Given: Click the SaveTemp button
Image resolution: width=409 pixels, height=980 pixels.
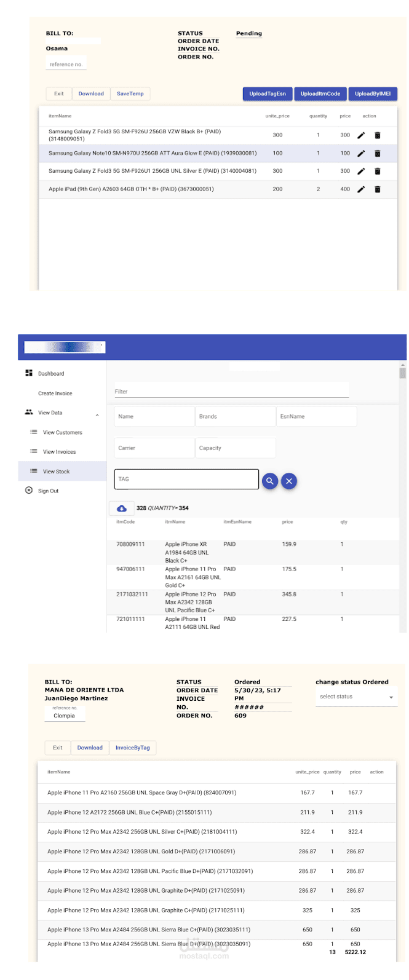Looking at the screenshot, I should pyautogui.click(x=130, y=94).
